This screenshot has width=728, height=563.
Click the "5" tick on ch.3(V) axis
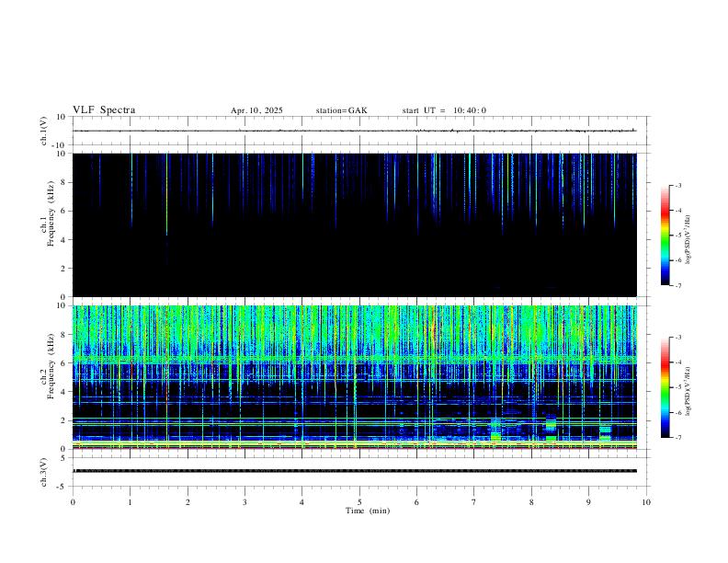coord(63,458)
